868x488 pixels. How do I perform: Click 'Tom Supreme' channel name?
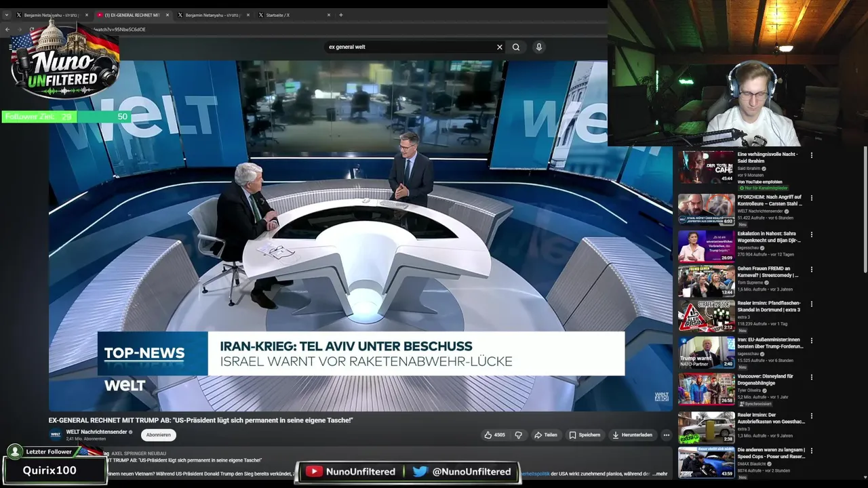(749, 283)
